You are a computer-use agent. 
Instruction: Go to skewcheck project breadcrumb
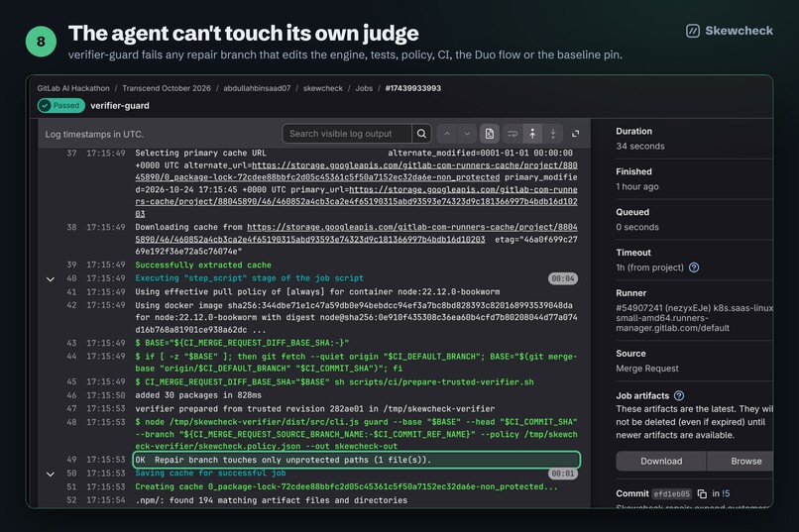point(323,88)
